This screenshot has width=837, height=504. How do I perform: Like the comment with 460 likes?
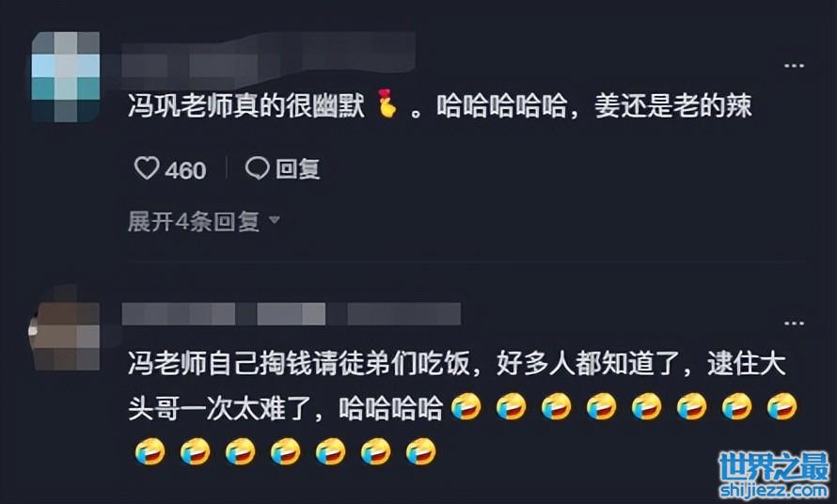tap(147, 168)
